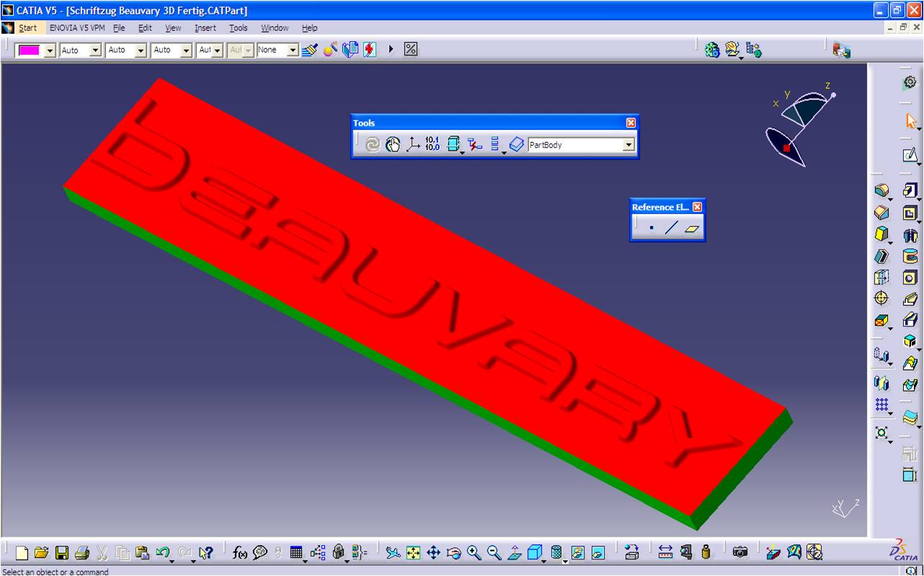Close the Reference Elements toolbar
This screenshot has width=924, height=576.
[x=697, y=207]
